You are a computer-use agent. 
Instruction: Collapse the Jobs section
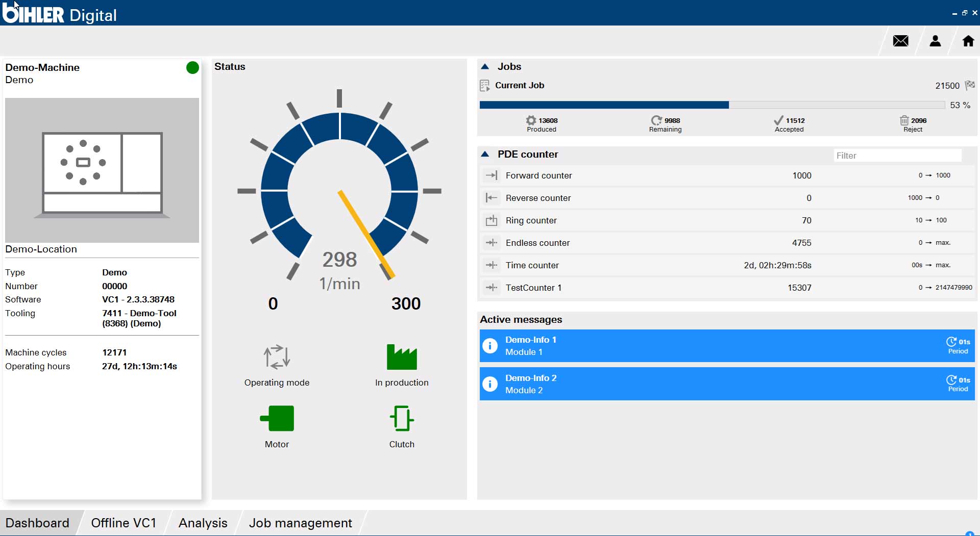click(485, 67)
